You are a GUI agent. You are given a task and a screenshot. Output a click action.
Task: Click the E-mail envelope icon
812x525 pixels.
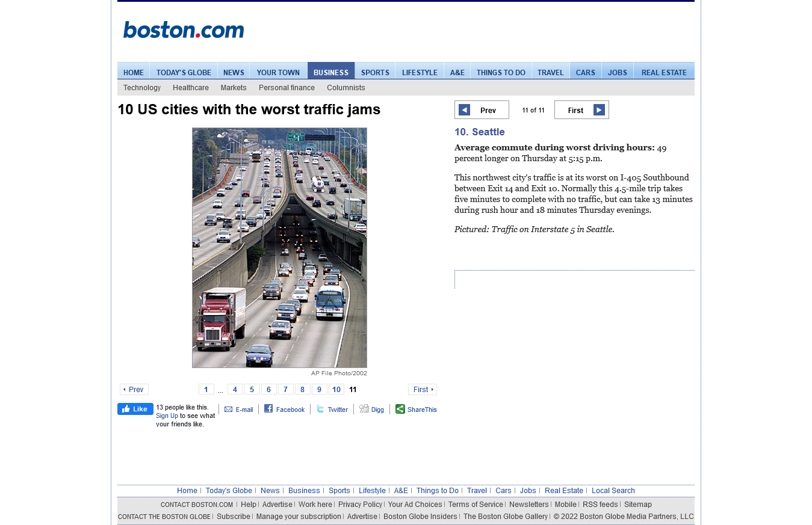pyautogui.click(x=229, y=410)
